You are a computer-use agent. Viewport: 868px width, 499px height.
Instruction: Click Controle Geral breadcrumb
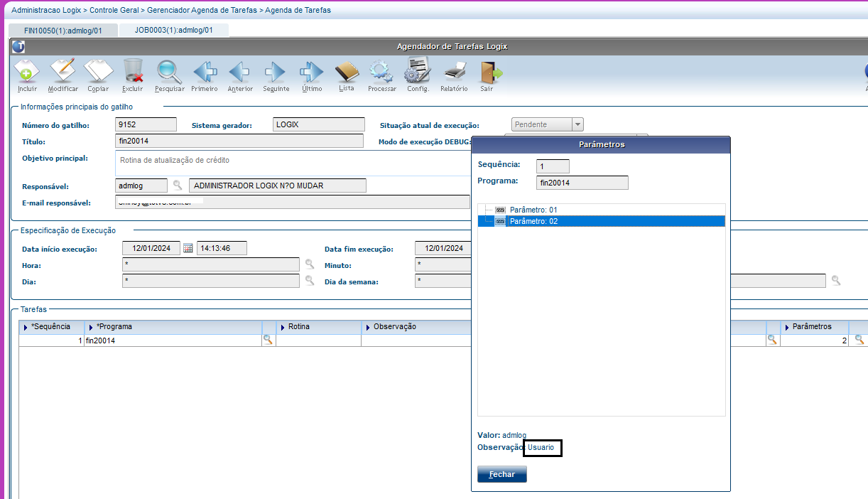(x=114, y=11)
